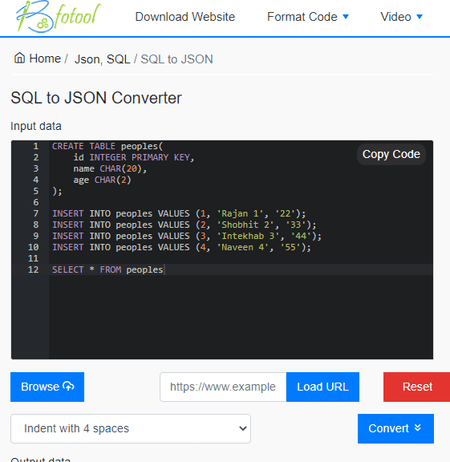Click the Browse upload button
Screen dimensions: 450x462
(x=47, y=387)
